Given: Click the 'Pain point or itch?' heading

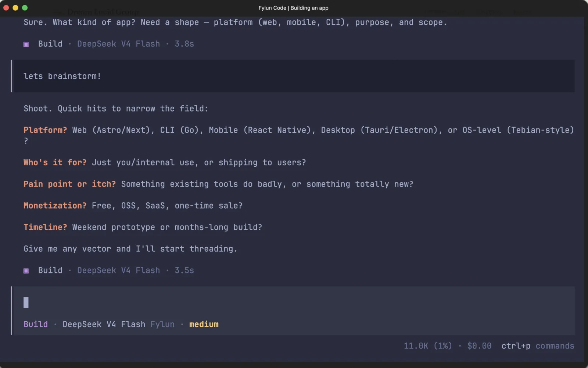Looking at the screenshot, I should (x=70, y=184).
